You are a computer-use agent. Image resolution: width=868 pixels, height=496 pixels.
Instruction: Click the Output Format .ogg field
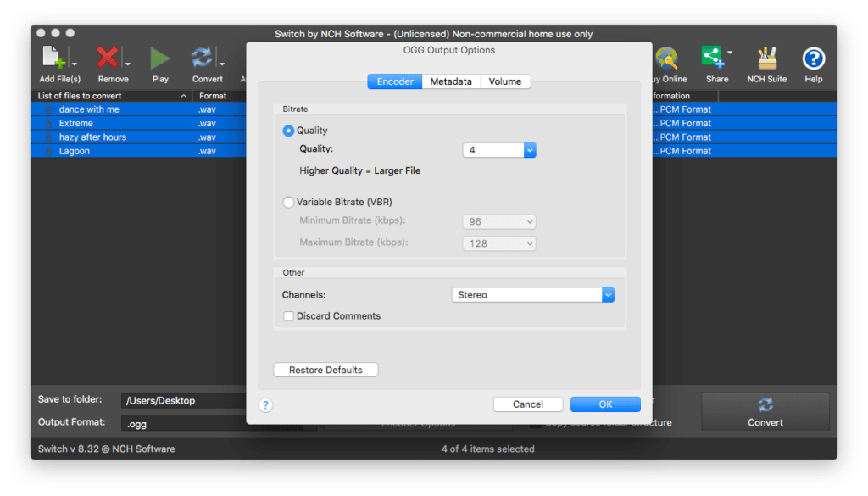click(183, 424)
